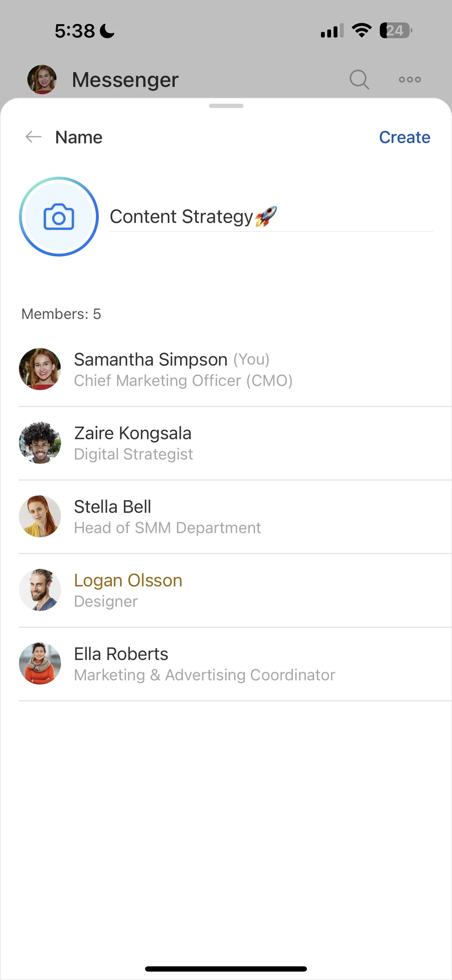Select Logan Olsson avatar photo
This screenshot has width=452, height=980.
tap(40, 590)
